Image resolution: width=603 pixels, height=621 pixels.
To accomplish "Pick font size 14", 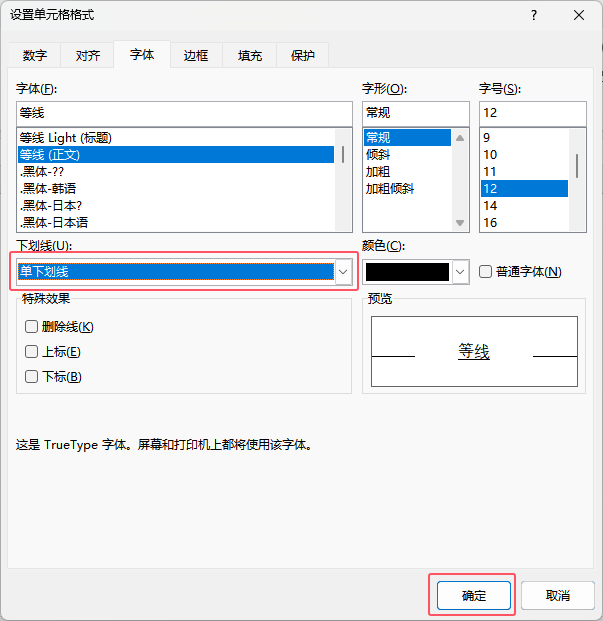I will click(x=524, y=206).
